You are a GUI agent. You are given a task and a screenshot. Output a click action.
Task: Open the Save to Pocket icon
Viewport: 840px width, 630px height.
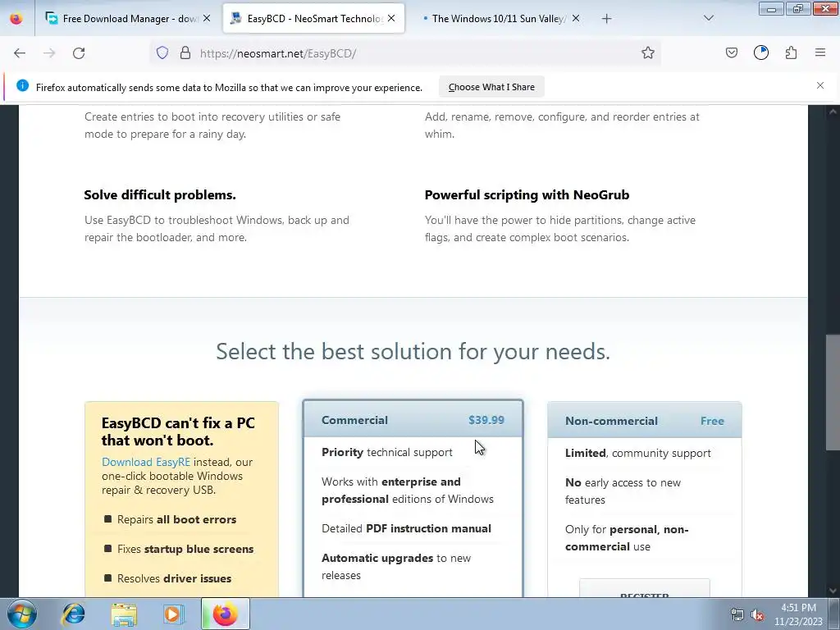pos(732,52)
